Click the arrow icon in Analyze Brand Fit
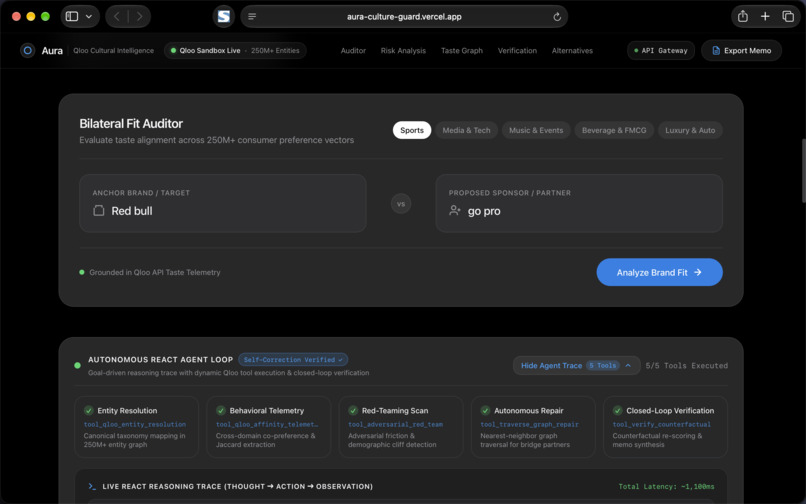The width and height of the screenshot is (806, 504). pos(698,272)
